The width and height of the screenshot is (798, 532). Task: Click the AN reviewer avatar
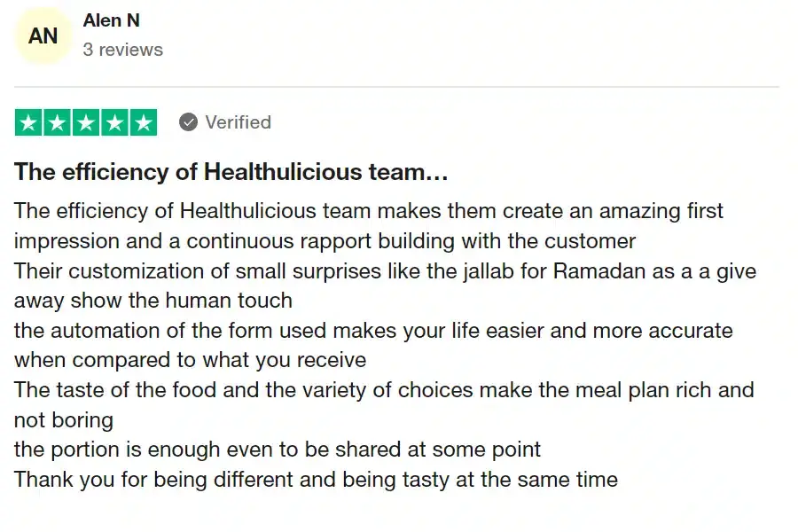[x=43, y=36]
